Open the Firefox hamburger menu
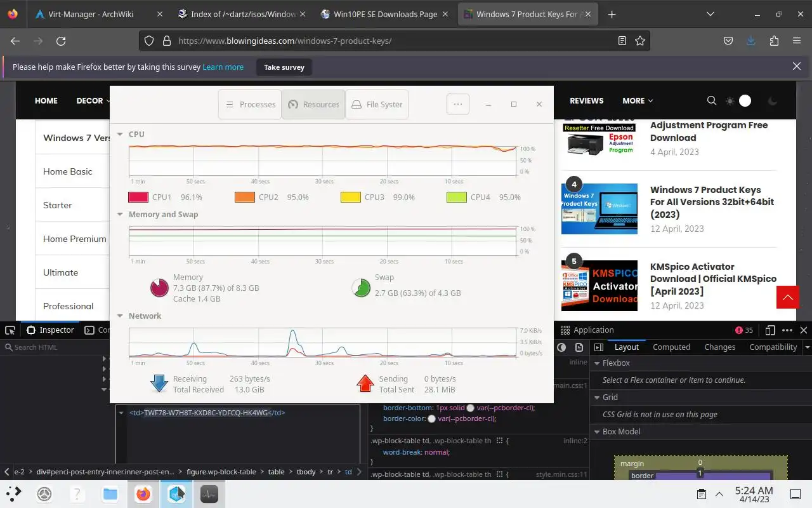The width and height of the screenshot is (812, 508). coord(797,41)
